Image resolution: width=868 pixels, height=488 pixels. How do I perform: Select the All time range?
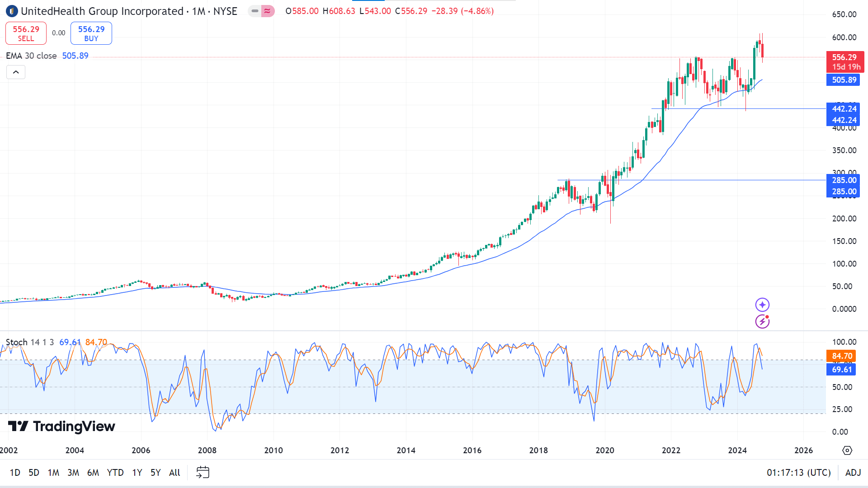click(175, 473)
